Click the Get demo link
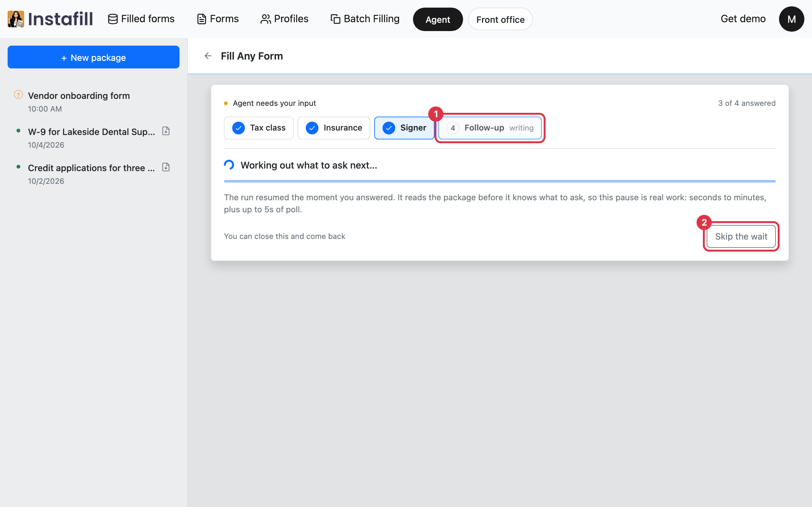Viewport: 812px width, 507px height. pyautogui.click(x=743, y=19)
